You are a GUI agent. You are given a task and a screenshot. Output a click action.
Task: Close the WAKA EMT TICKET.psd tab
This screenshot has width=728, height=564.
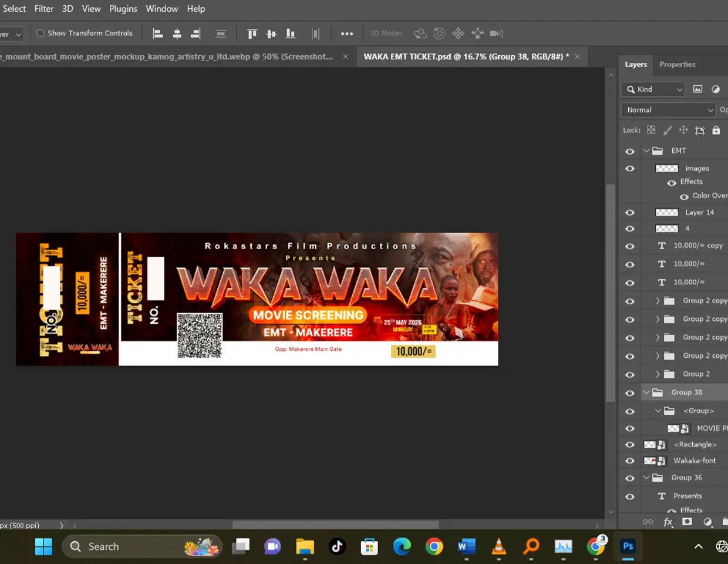click(578, 56)
